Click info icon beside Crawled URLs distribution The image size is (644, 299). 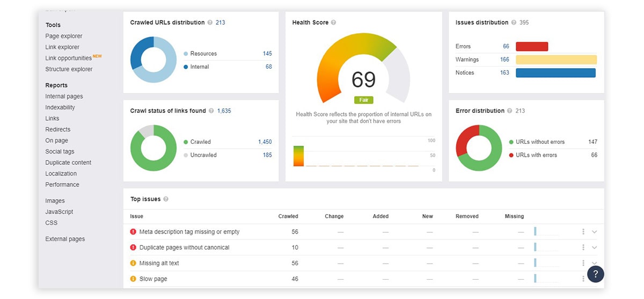210,23
